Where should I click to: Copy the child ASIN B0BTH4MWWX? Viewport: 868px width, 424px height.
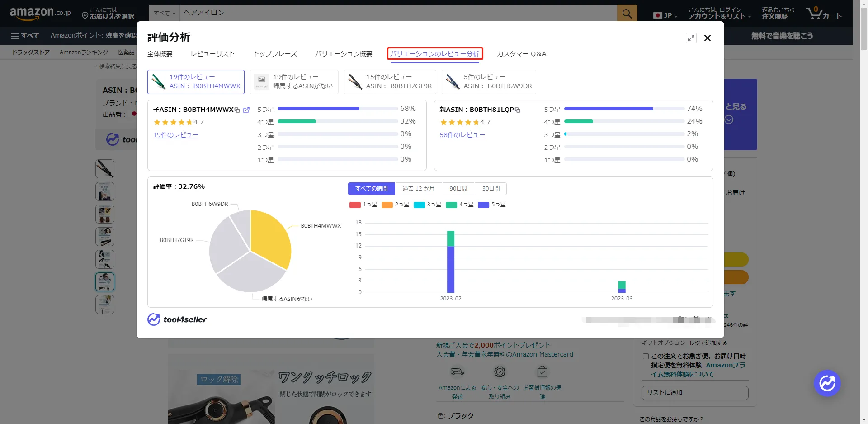click(x=237, y=110)
